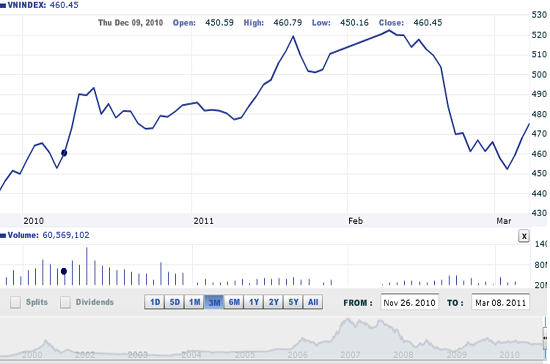The image size is (550, 364).
Task: Enable the Dividends checkbox
Action: [x=65, y=302]
